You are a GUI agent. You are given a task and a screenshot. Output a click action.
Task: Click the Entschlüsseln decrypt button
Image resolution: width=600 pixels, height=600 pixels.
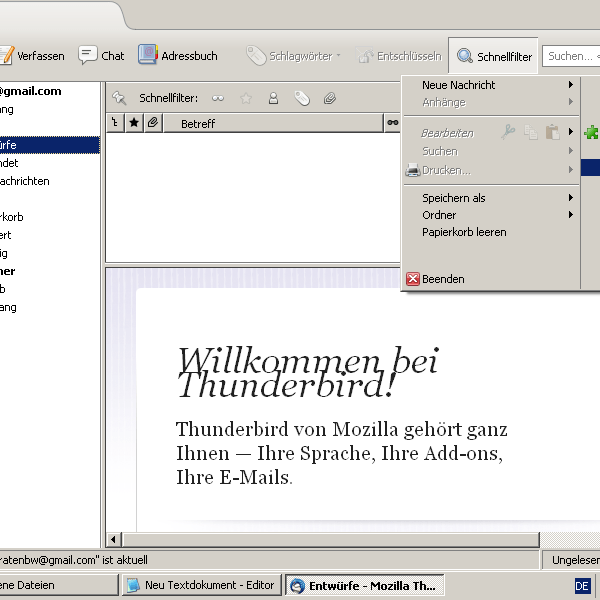pyautogui.click(x=399, y=56)
